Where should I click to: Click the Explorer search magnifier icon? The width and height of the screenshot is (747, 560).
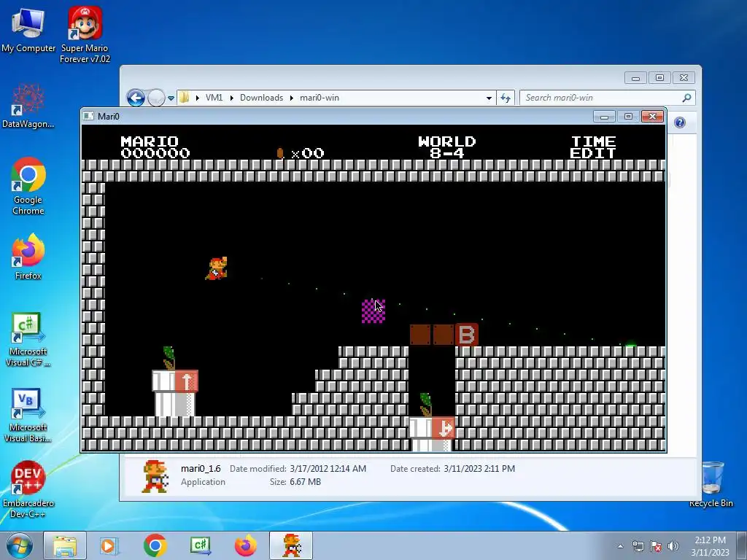(686, 98)
